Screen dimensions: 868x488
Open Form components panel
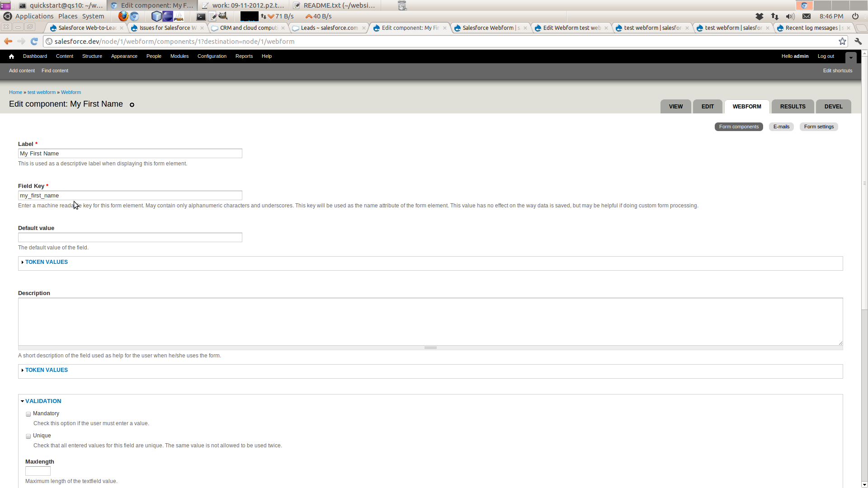739,127
